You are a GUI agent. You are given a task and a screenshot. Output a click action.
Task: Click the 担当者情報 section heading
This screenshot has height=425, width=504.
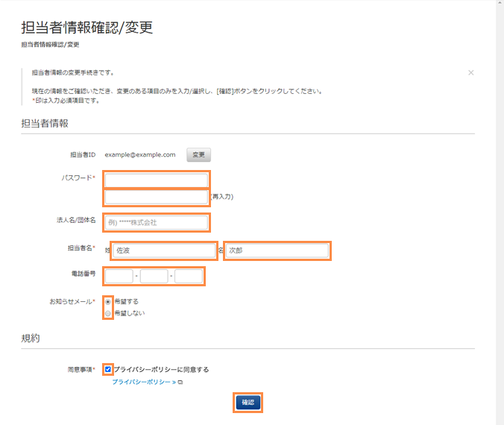pos(45,123)
